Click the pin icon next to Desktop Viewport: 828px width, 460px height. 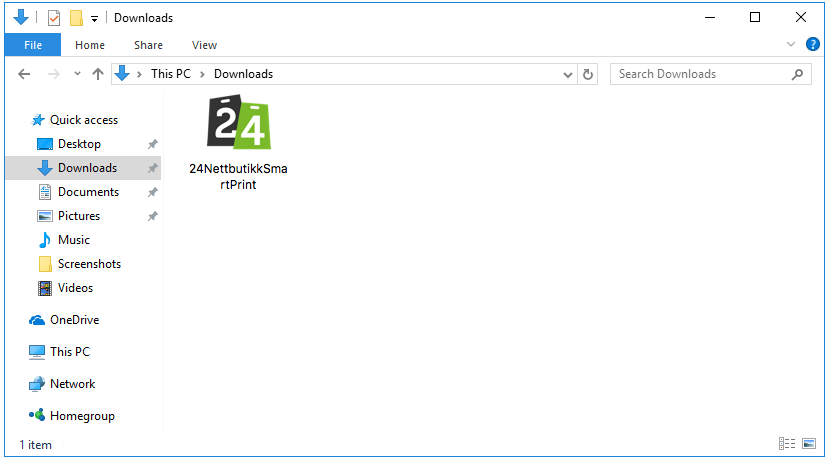coord(153,144)
